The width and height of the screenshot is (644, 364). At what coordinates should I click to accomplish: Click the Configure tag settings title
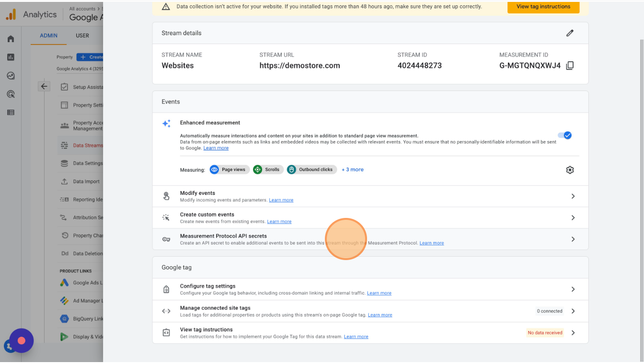208,286
